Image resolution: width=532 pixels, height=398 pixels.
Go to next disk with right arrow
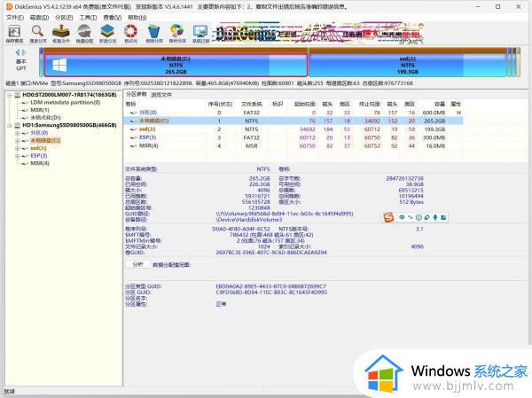point(24,52)
